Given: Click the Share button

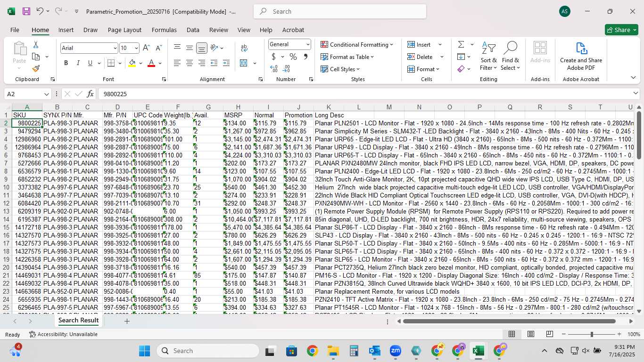Looking at the screenshot, I should pyautogui.click(x=621, y=30).
